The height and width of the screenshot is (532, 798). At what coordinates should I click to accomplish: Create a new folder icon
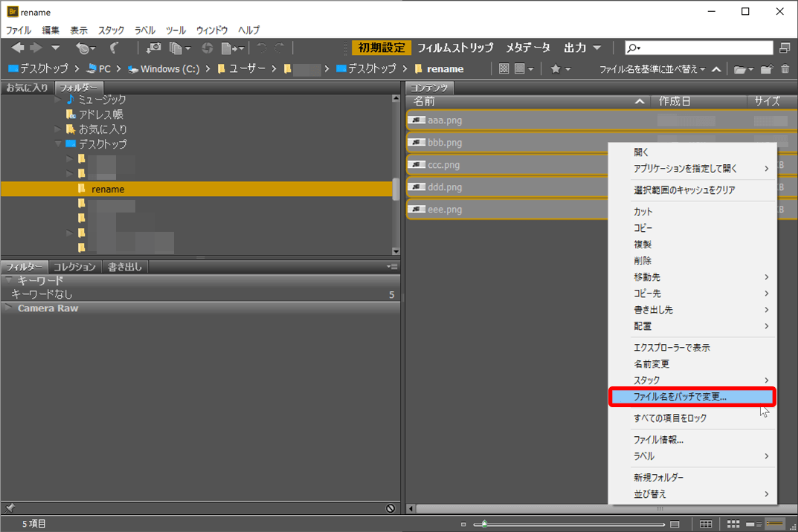(x=767, y=69)
